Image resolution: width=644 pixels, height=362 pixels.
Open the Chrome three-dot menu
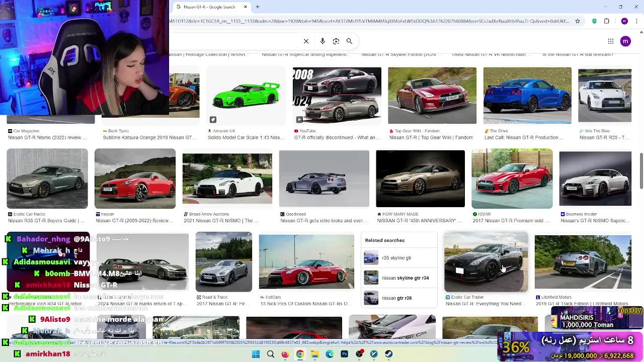point(637,21)
